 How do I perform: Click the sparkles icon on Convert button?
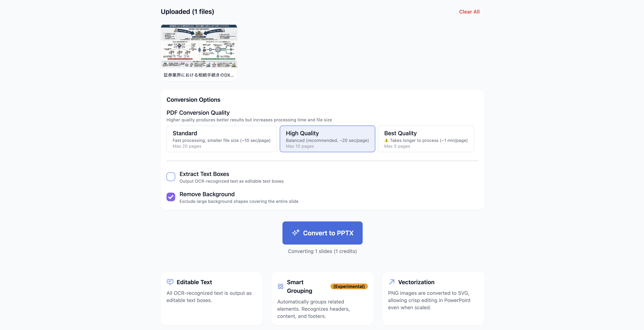coord(296,233)
